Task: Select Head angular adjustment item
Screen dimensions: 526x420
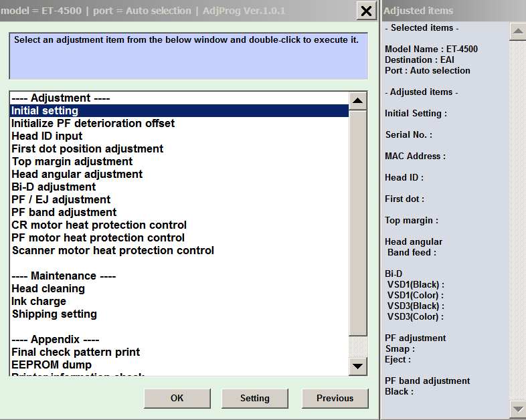Action: pos(179,175)
